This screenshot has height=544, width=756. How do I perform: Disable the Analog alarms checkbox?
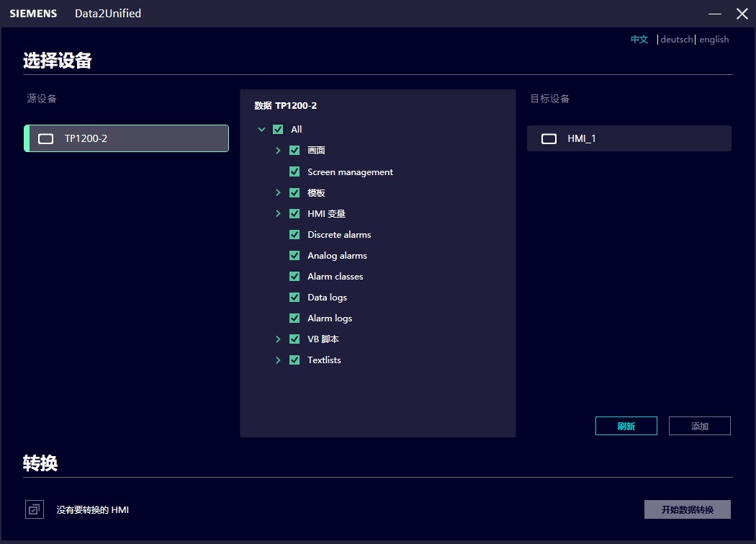(294, 255)
